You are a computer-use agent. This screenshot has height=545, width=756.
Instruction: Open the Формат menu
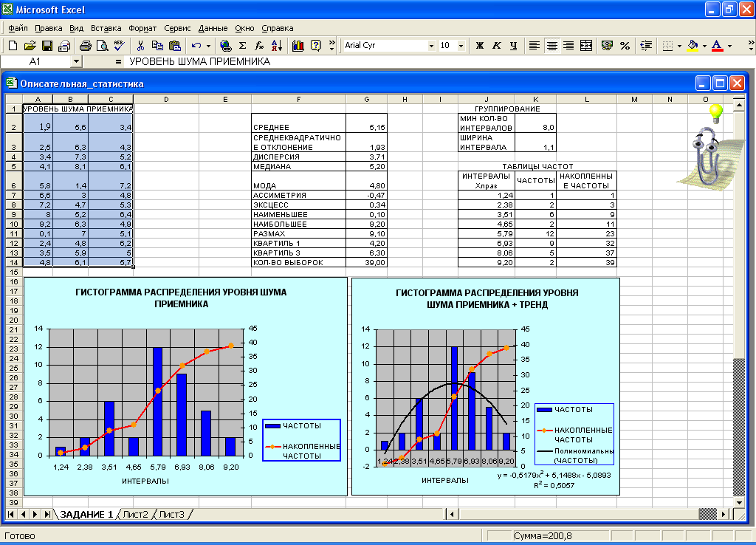(x=142, y=28)
